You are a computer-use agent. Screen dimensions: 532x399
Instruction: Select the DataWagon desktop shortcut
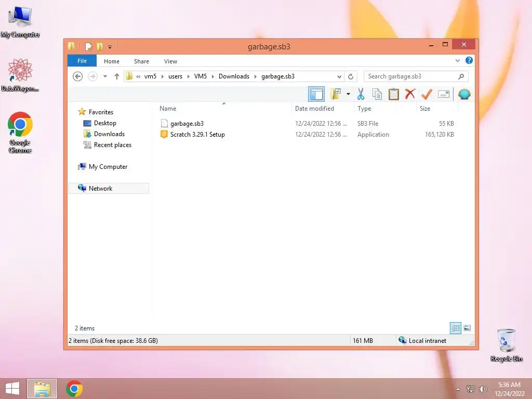[x=20, y=75]
